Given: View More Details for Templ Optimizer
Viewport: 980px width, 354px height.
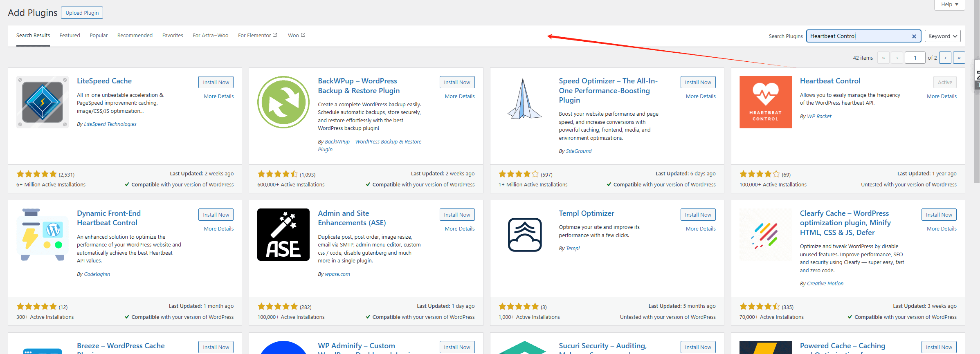Looking at the screenshot, I should click(701, 229).
